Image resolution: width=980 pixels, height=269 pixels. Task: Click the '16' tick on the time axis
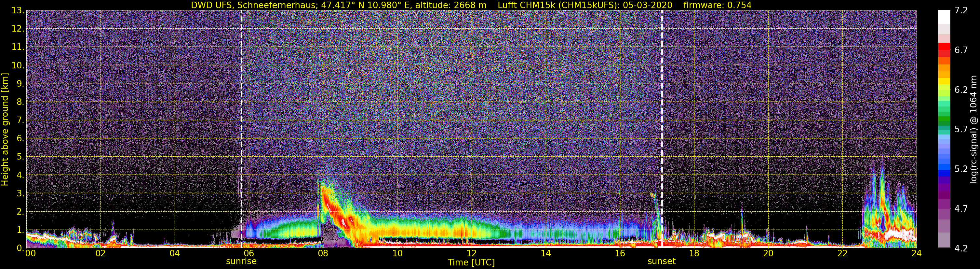pyautogui.click(x=620, y=253)
